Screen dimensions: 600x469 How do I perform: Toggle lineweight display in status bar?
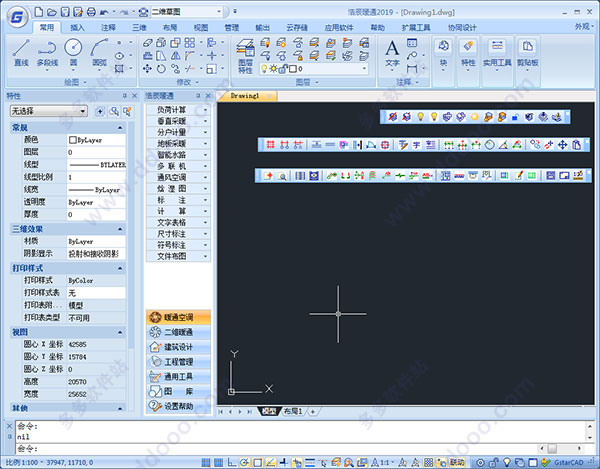310,462
